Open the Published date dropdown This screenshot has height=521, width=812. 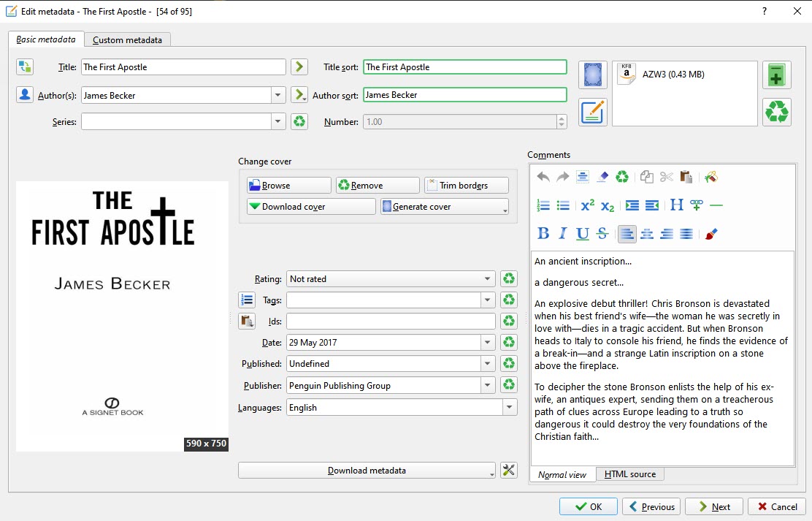487,364
